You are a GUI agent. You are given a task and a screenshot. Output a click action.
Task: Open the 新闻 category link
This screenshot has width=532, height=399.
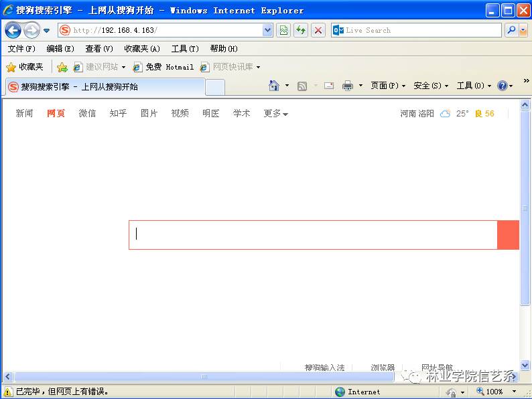[x=24, y=113]
